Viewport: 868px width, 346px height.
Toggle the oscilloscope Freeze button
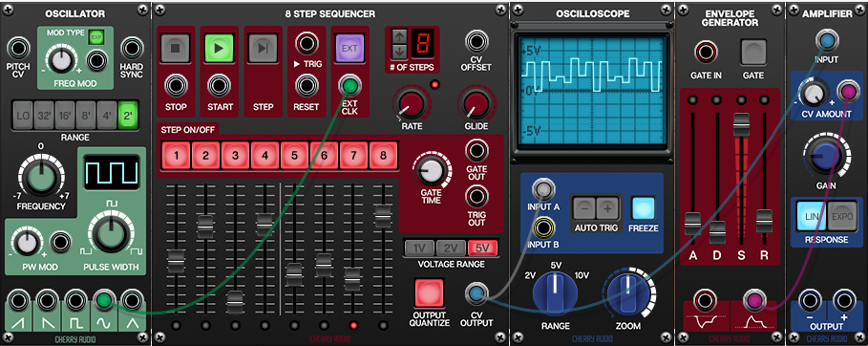coord(644,208)
